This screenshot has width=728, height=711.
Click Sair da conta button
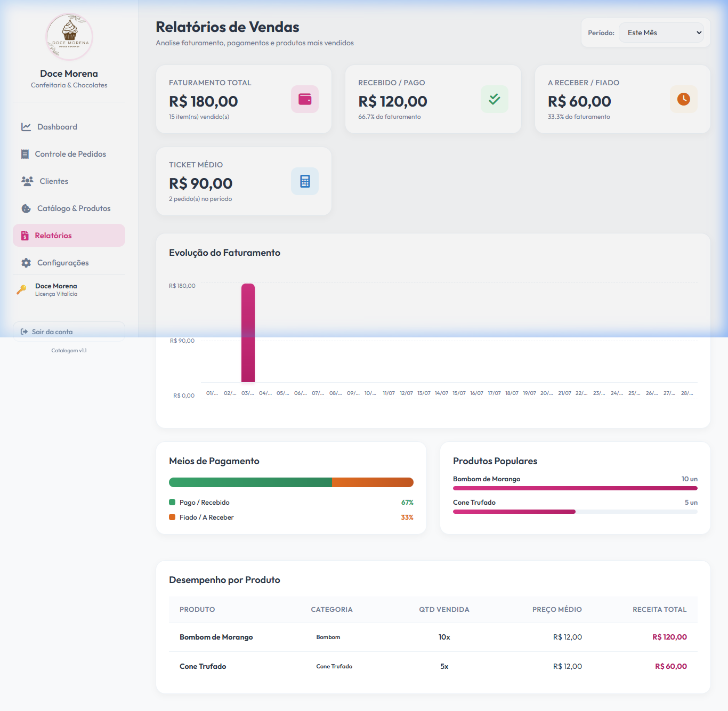69,332
